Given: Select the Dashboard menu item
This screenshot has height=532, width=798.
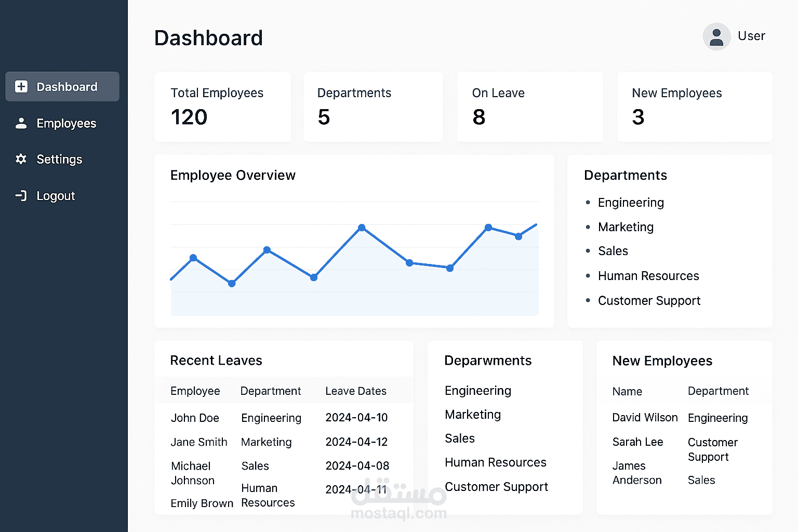Looking at the screenshot, I should pyautogui.click(x=62, y=87).
